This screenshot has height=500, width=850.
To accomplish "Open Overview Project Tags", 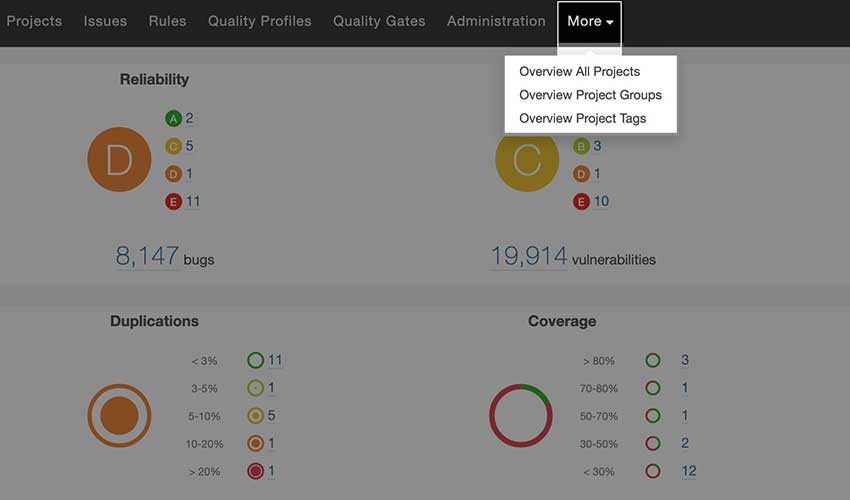I will coord(582,118).
